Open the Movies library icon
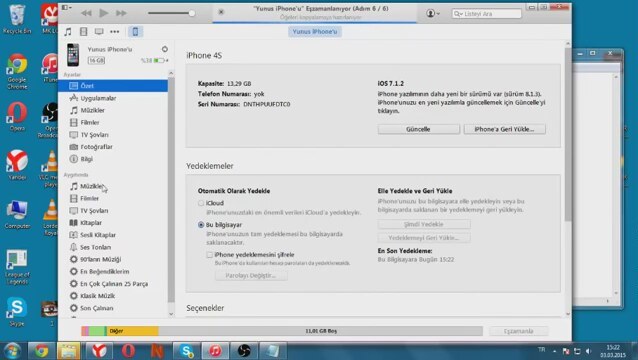This screenshot has height=360, width=638. [x=83, y=31]
